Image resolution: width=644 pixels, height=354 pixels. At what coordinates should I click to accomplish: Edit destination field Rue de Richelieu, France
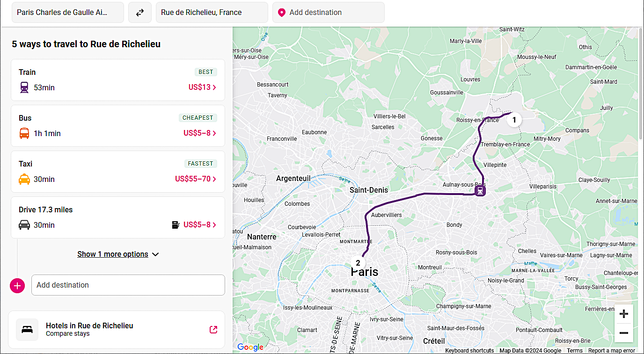(x=212, y=13)
